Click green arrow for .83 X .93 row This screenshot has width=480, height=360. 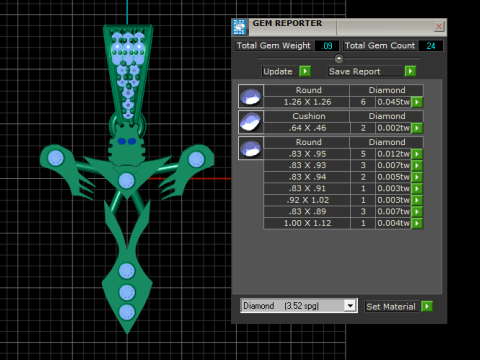[417, 165]
